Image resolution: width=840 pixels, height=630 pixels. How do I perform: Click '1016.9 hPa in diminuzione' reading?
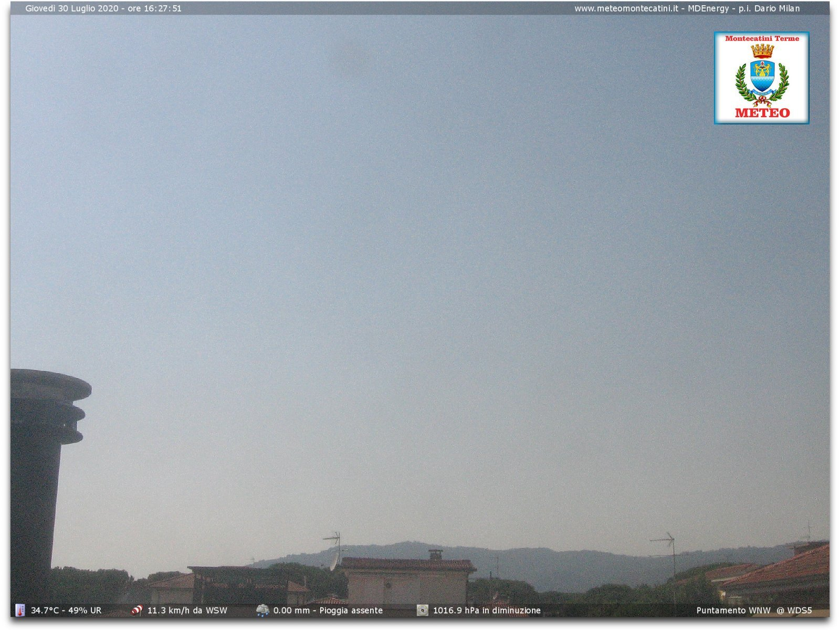[487, 611]
